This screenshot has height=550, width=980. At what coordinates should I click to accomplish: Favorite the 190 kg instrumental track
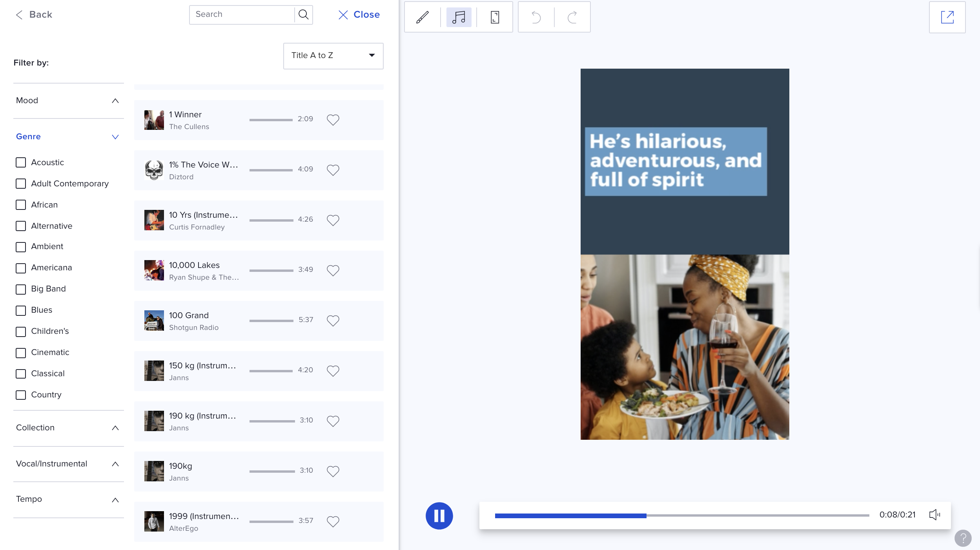pyautogui.click(x=333, y=421)
